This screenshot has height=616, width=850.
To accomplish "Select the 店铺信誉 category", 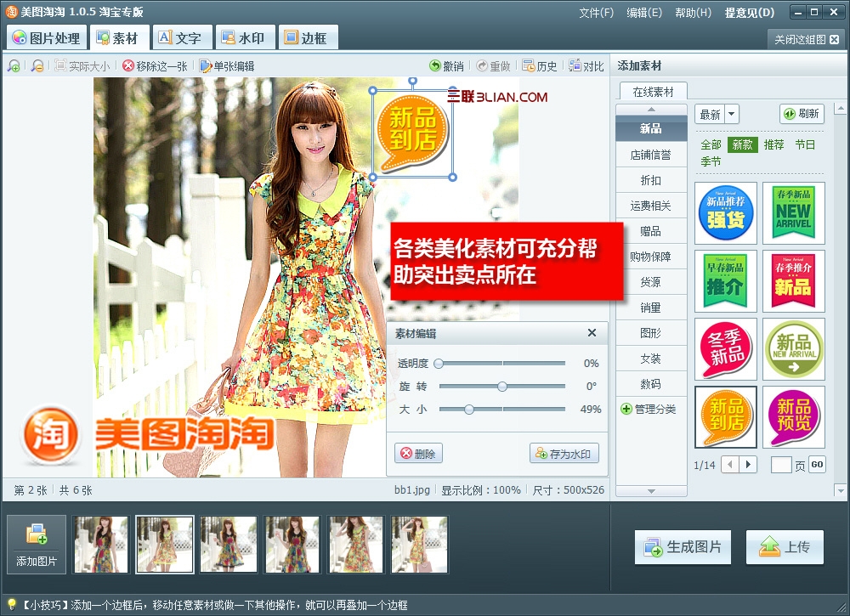I will [651, 155].
